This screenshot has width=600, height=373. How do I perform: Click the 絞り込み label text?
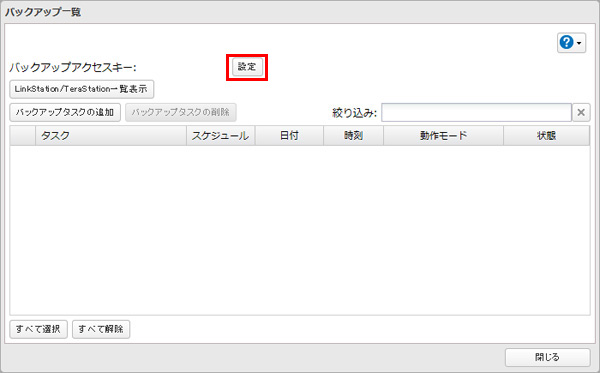(354, 113)
